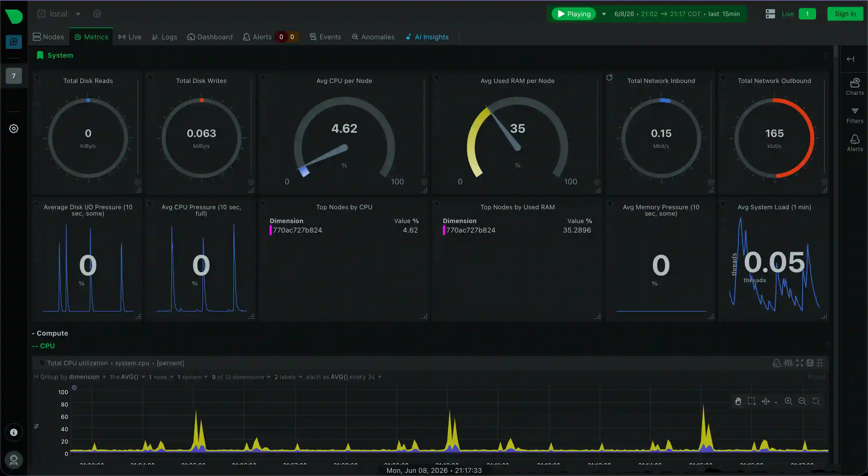
Task: Switch to the Nodes tab
Action: [48, 37]
